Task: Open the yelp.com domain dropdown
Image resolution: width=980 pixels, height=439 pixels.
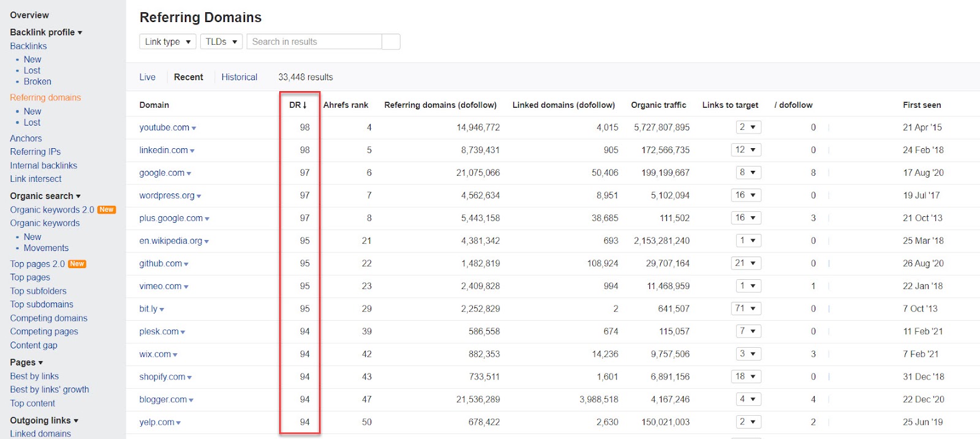Action: tap(178, 422)
